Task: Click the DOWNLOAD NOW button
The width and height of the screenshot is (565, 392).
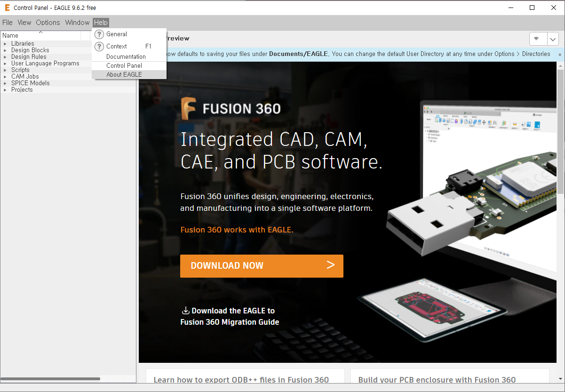Action: coord(262,266)
